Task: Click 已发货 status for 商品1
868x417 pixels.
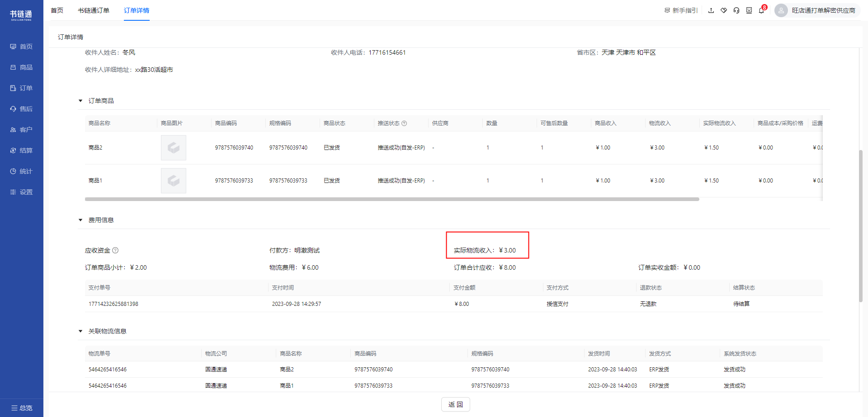Action: click(x=332, y=181)
